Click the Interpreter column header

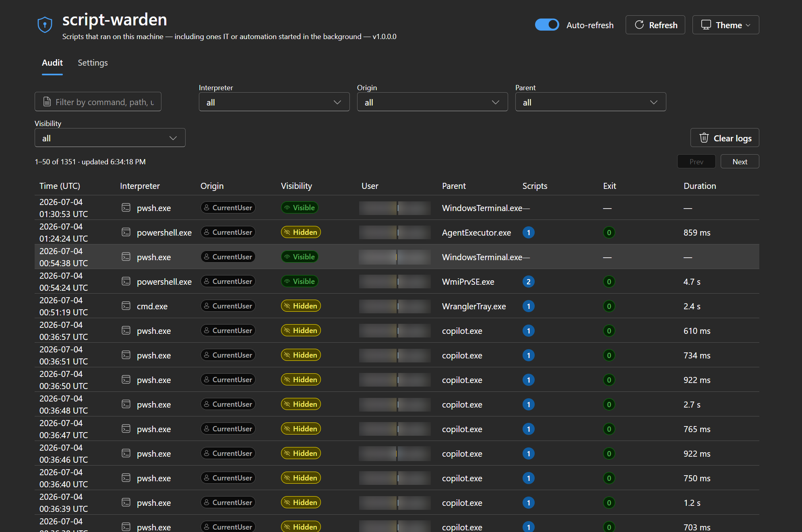pyautogui.click(x=140, y=186)
